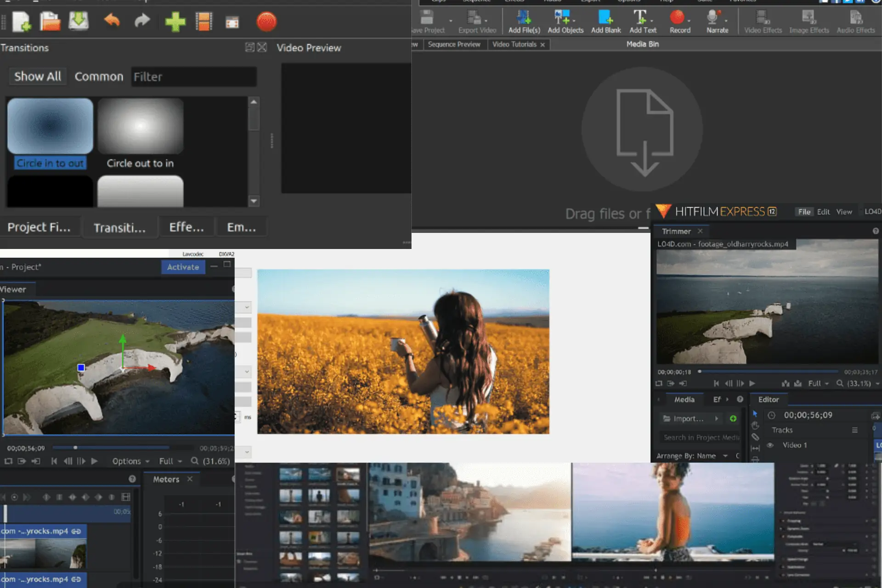Click the Show All transitions button
Viewport: 882px width, 588px height.
click(37, 76)
